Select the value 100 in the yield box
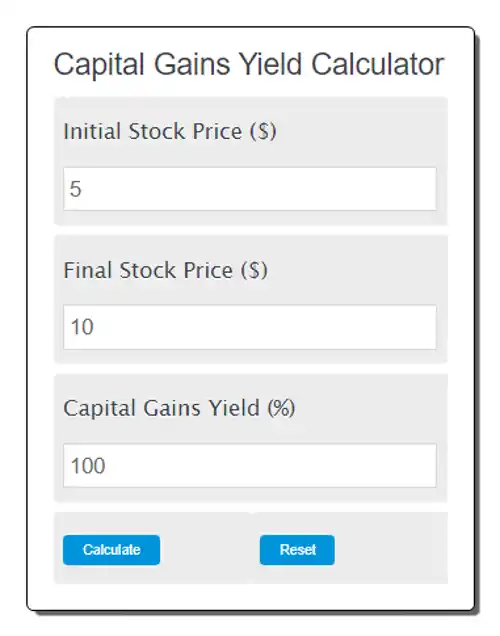This screenshot has height=636, width=500. click(x=88, y=465)
